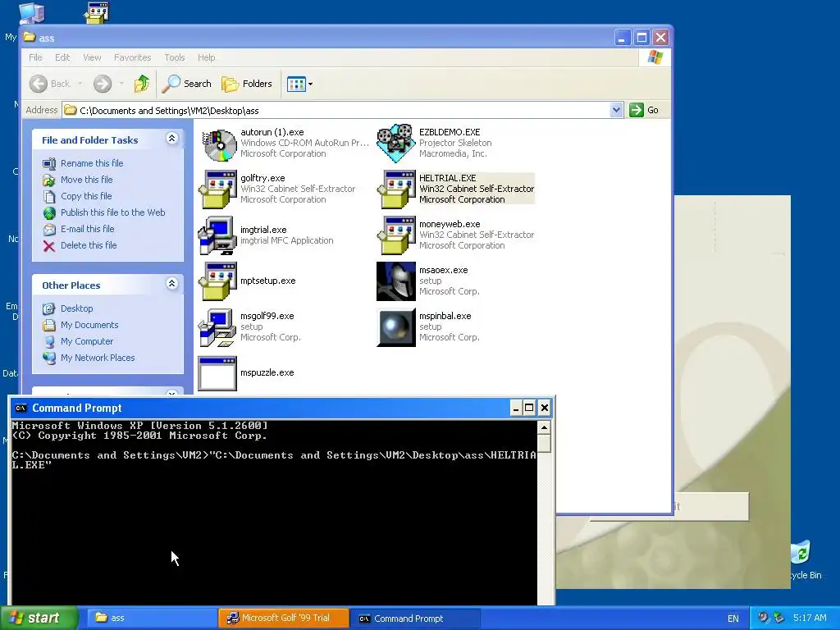Select the installer desktop icon at top

click(97, 13)
